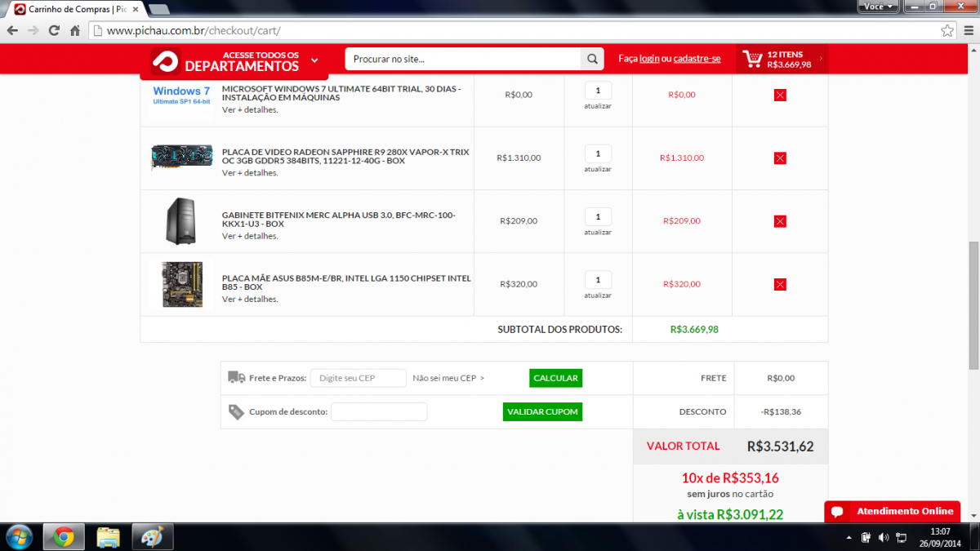
Task: Go to browser home page icon
Action: click(75, 30)
